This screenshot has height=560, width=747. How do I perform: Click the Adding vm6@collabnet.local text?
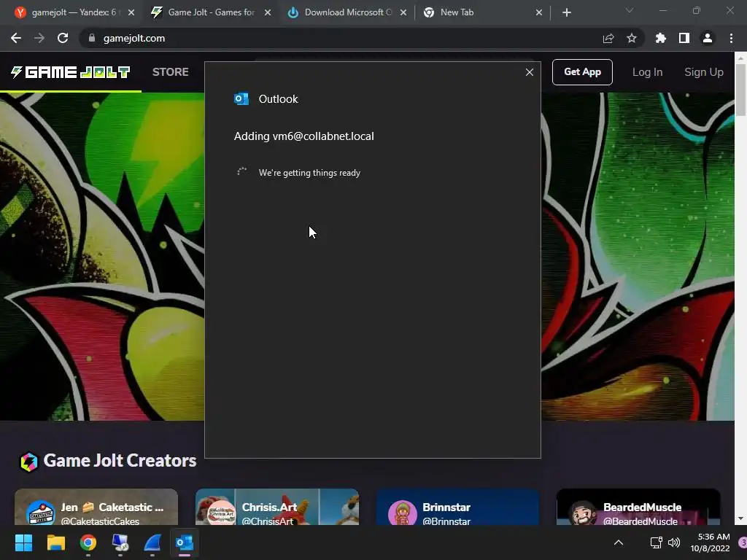pyautogui.click(x=304, y=136)
